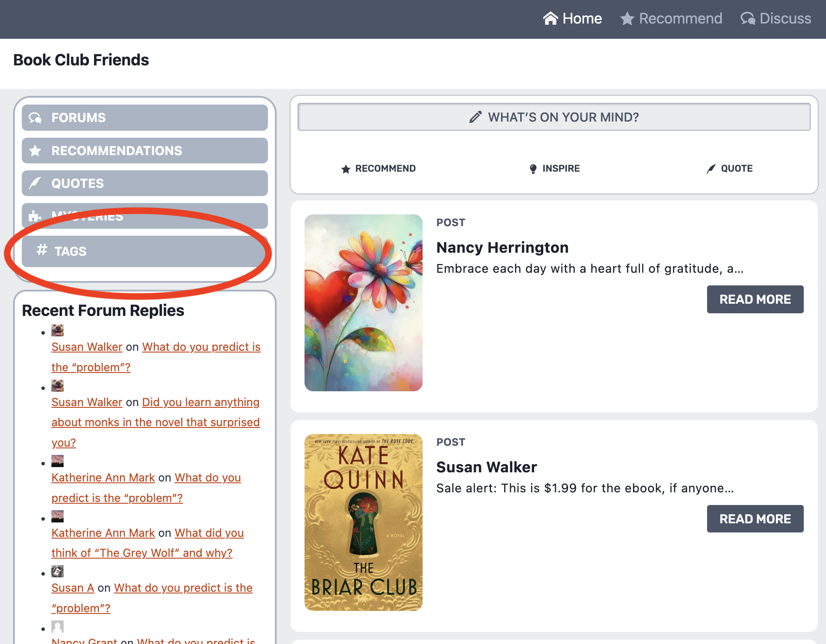Open the QUOTES sidebar section
Image resolution: width=826 pixels, height=644 pixels.
tap(145, 183)
